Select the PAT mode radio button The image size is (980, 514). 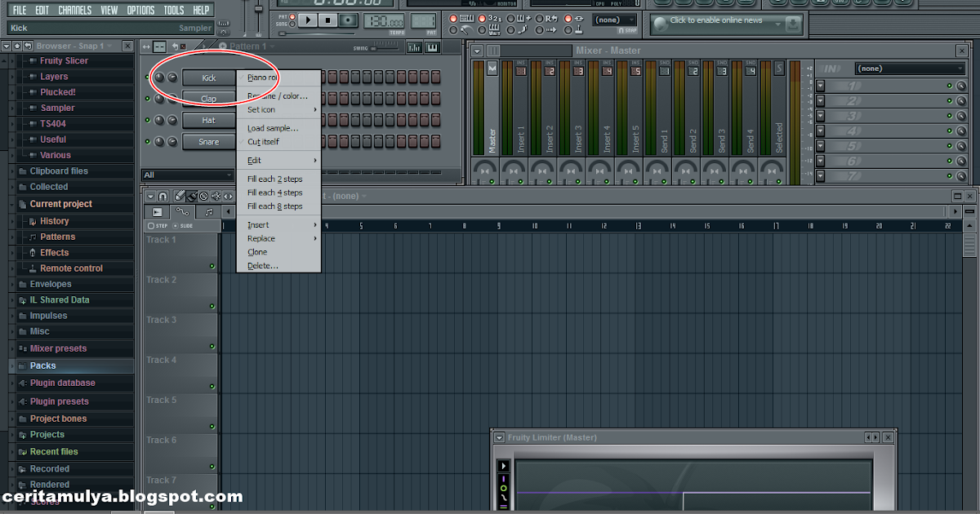point(292,16)
